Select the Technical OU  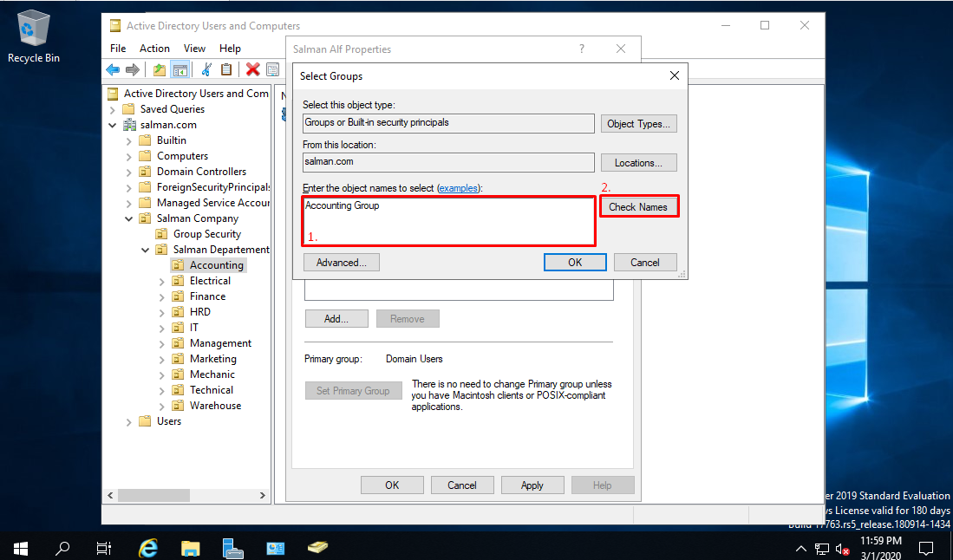pyautogui.click(x=203, y=390)
